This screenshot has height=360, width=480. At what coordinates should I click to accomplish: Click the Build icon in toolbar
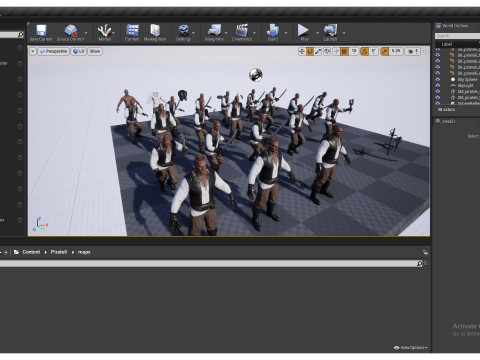[273, 32]
